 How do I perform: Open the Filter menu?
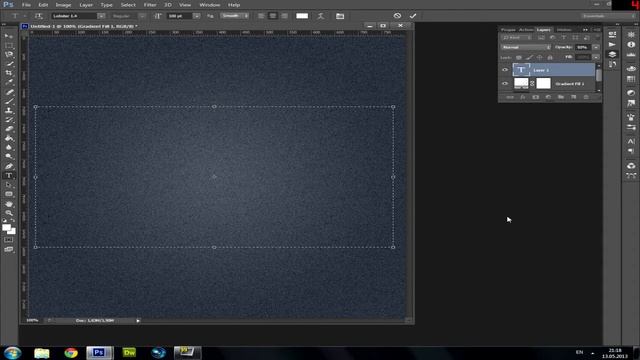pos(150,5)
